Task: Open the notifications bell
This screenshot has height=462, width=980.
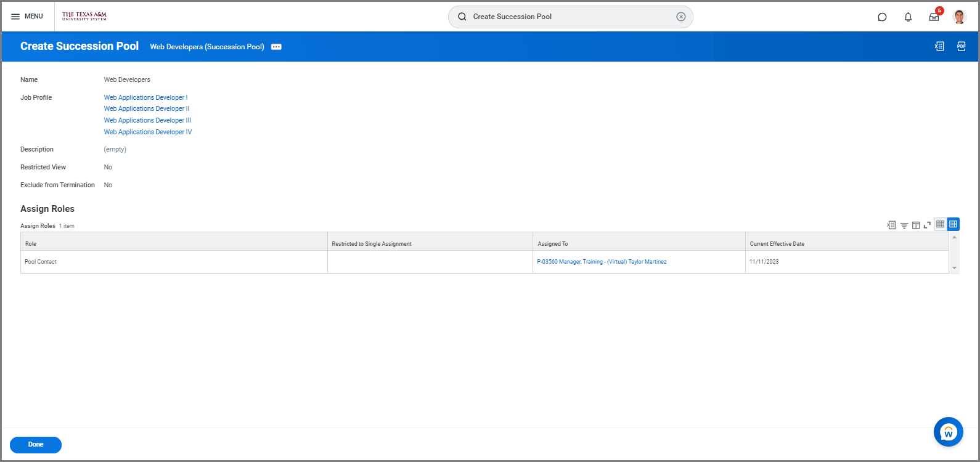Action: click(908, 17)
